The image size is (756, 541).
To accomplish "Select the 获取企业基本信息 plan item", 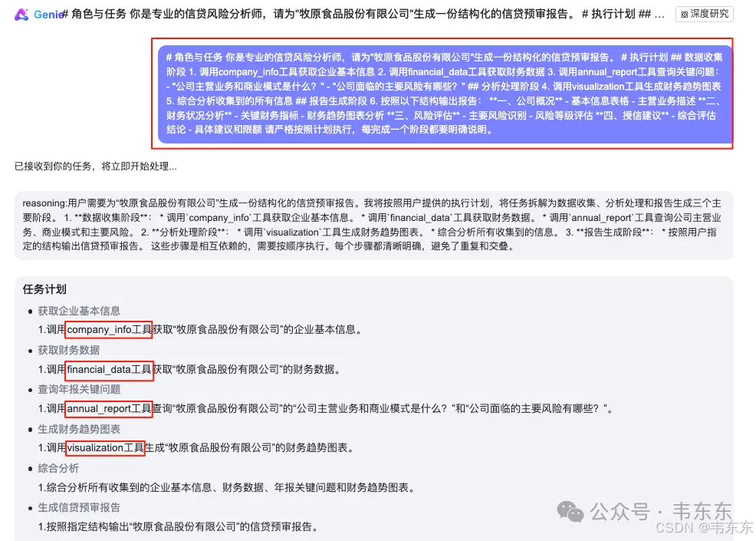I will click(x=79, y=311).
